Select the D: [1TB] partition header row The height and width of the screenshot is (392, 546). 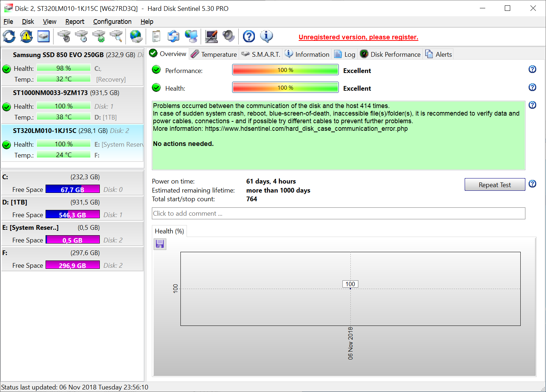click(72, 202)
